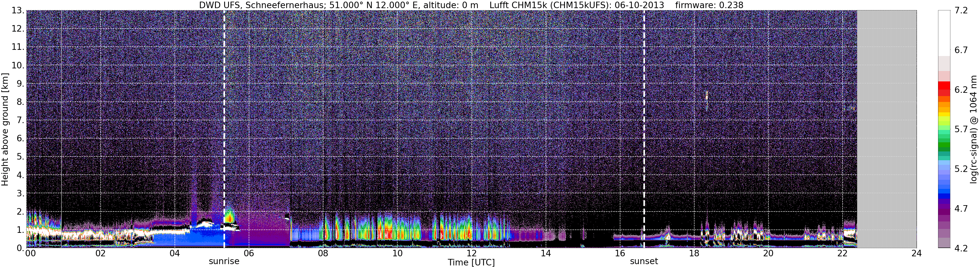Click the height axis tick label "0."

pos(20,248)
